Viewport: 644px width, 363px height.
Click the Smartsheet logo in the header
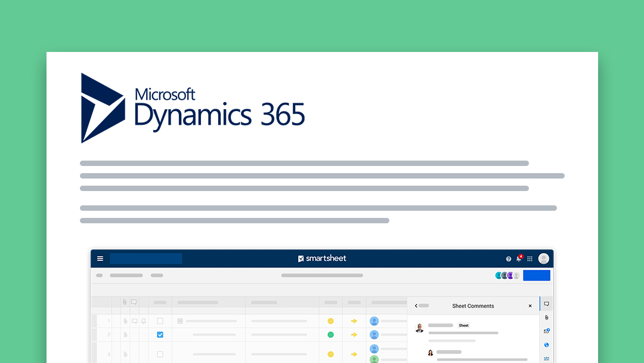[322, 259]
